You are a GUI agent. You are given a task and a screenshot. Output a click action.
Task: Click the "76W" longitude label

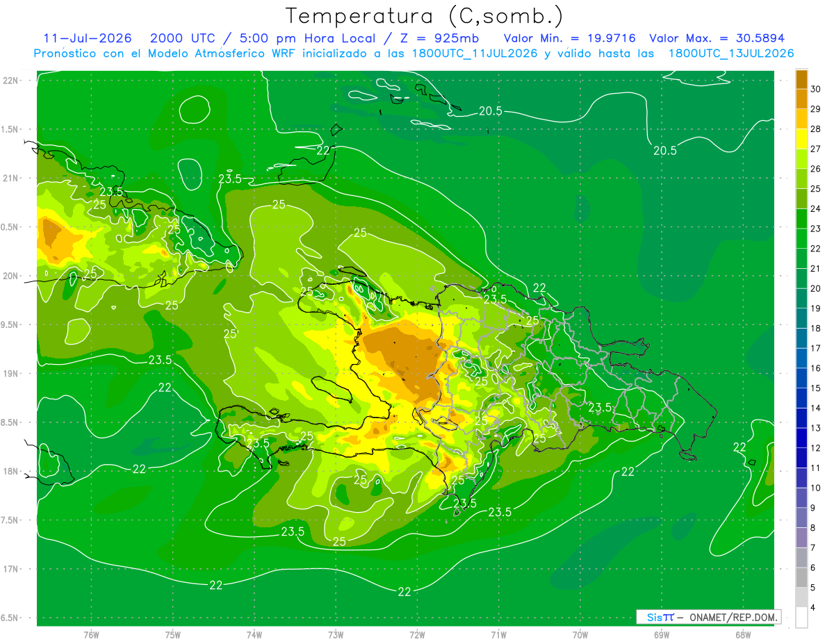(91, 635)
